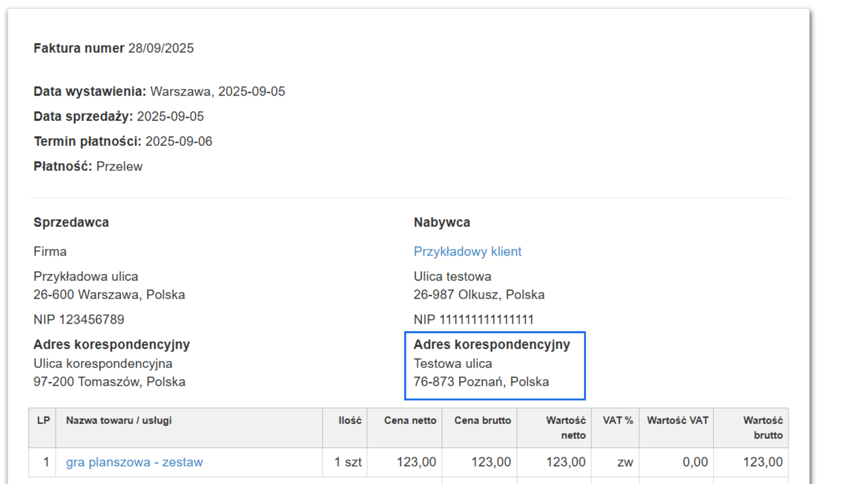
Task: Click the highlighted buyer Adres korespondencyjny heading
Action: tap(491, 344)
